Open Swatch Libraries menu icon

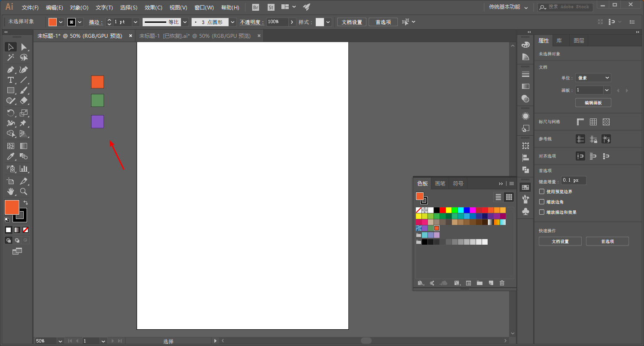421,283
